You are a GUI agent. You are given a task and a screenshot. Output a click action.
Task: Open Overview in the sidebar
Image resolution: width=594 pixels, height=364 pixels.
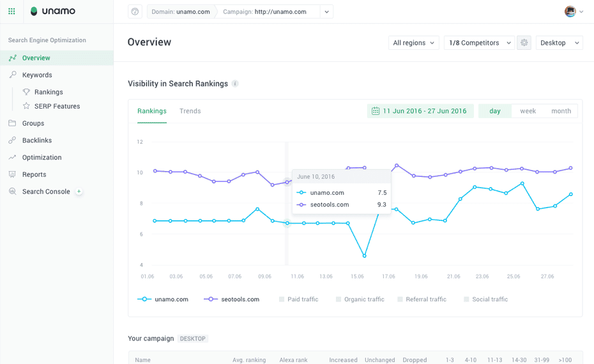coord(57,58)
